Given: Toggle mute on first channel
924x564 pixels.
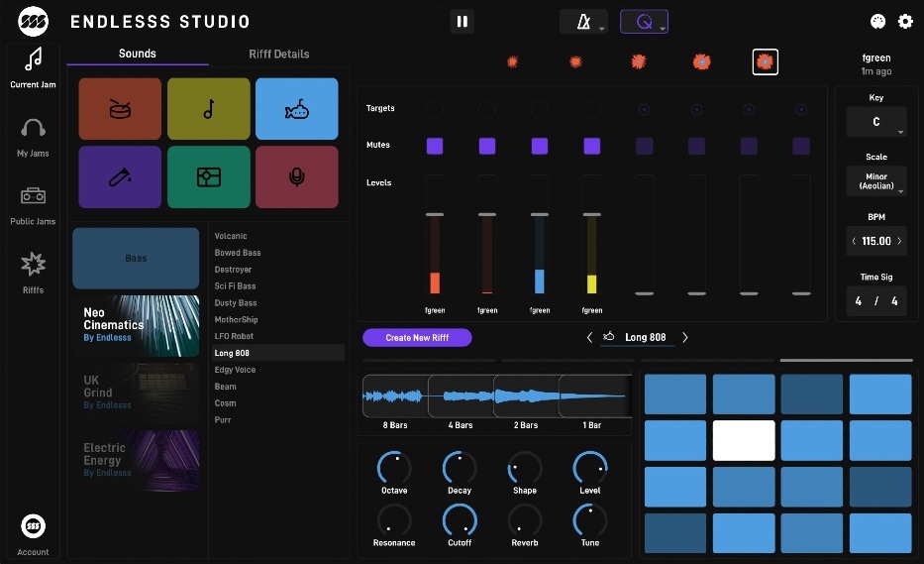Looking at the screenshot, I should coord(435,146).
